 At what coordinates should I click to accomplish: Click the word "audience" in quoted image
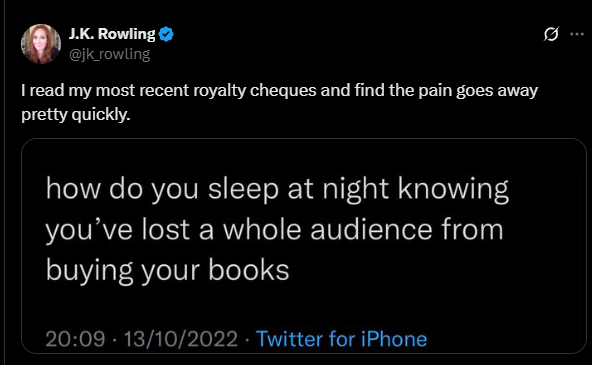pos(371,229)
